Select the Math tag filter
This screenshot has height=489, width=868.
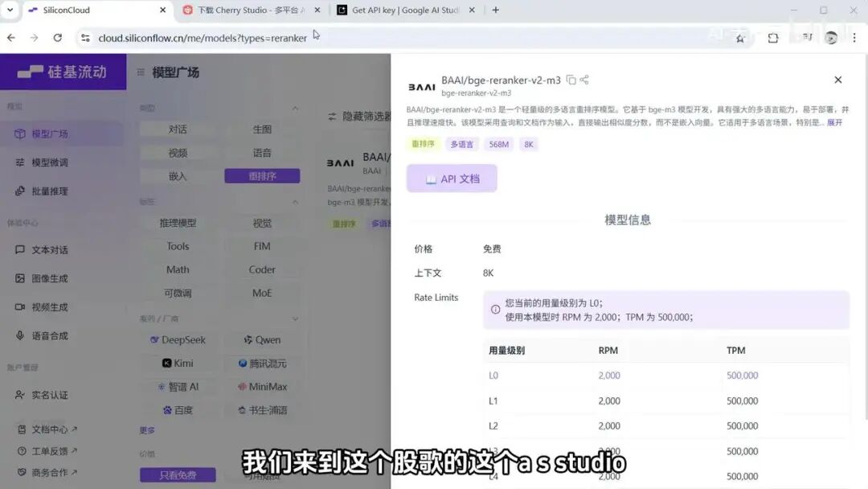[x=178, y=269]
